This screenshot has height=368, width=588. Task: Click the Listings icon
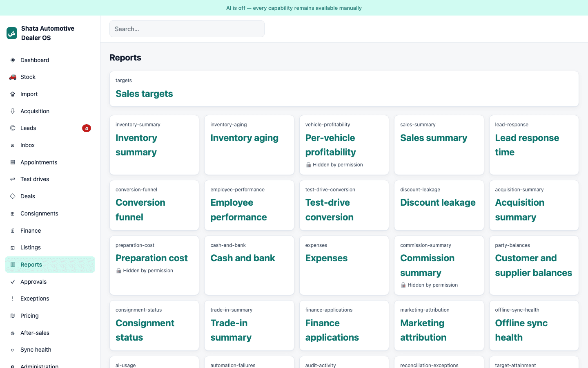click(x=13, y=247)
